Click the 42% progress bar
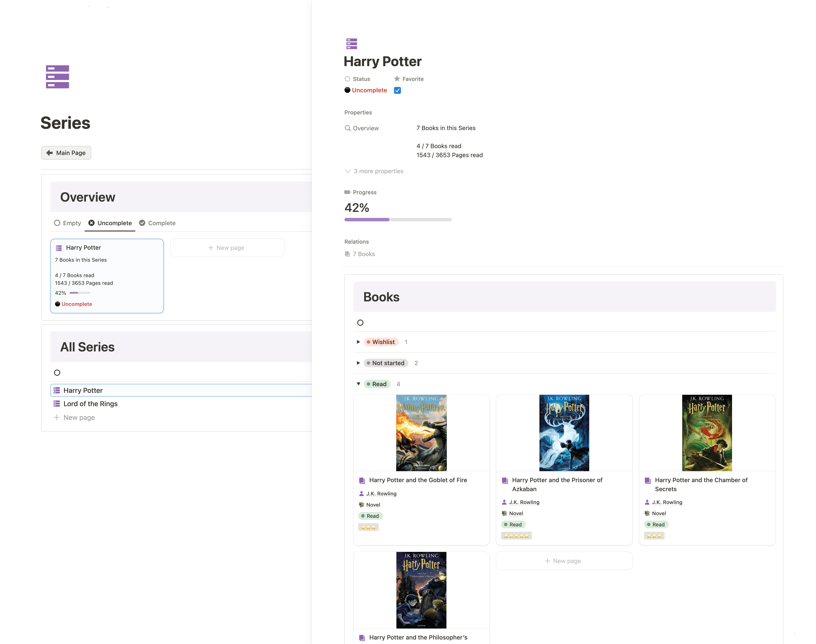The image size is (816, 644). (x=397, y=219)
